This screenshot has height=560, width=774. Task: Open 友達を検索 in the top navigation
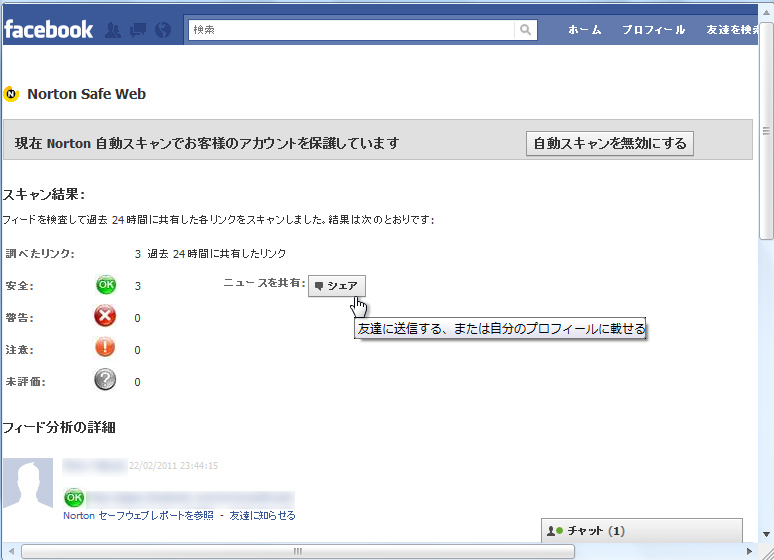tap(732, 30)
